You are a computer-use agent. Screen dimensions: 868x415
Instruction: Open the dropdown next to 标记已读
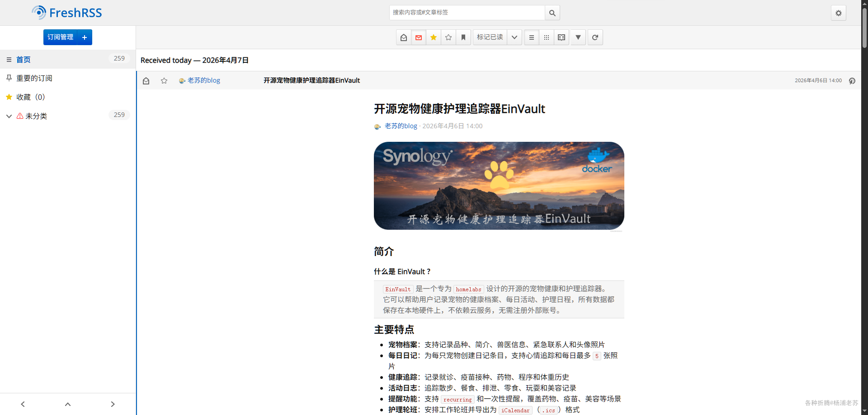[514, 37]
